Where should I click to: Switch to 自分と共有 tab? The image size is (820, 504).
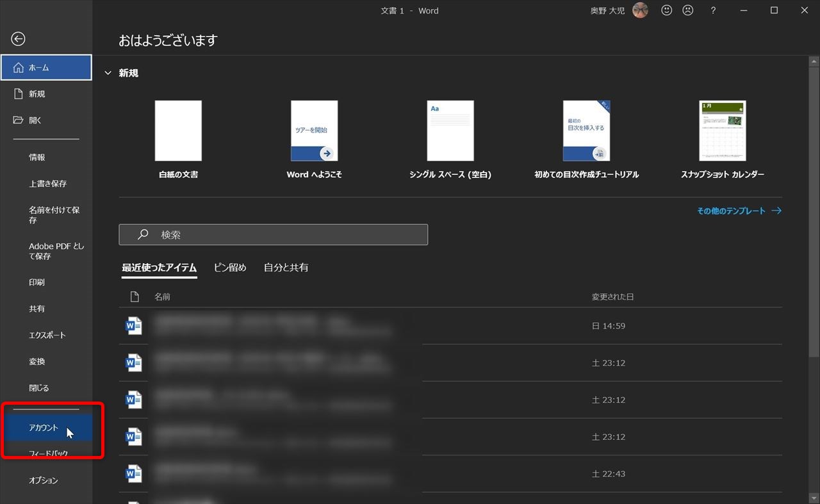[286, 268]
